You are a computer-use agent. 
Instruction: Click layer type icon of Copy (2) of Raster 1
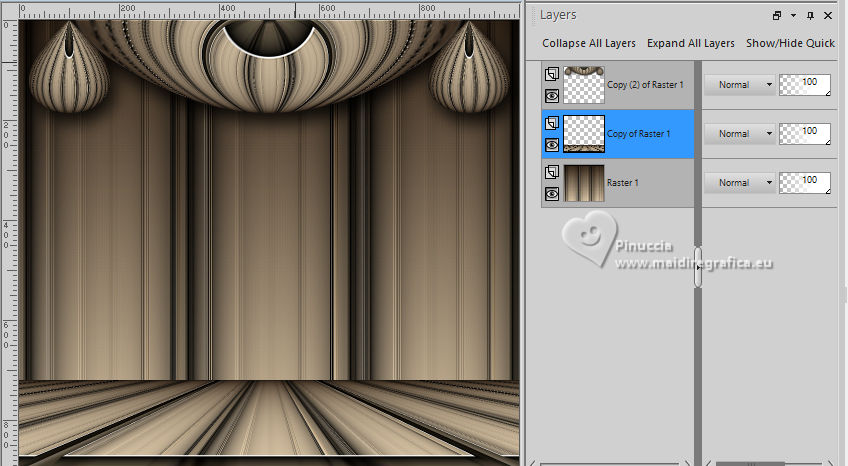(551, 74)
